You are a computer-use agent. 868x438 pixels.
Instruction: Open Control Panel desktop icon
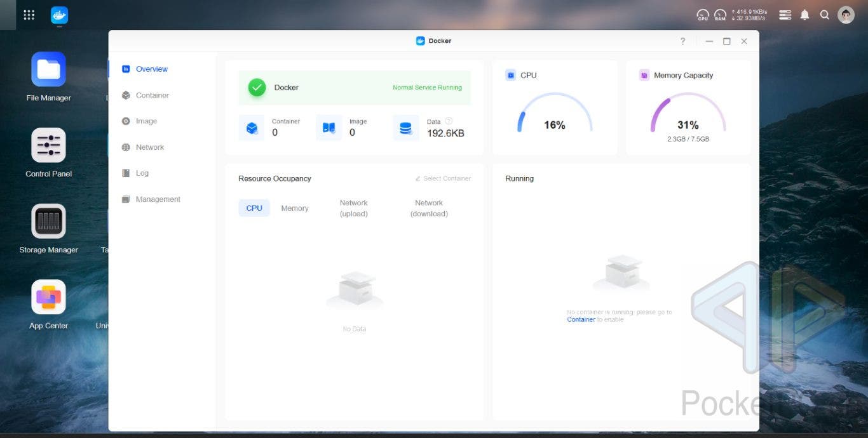[48, 145]
